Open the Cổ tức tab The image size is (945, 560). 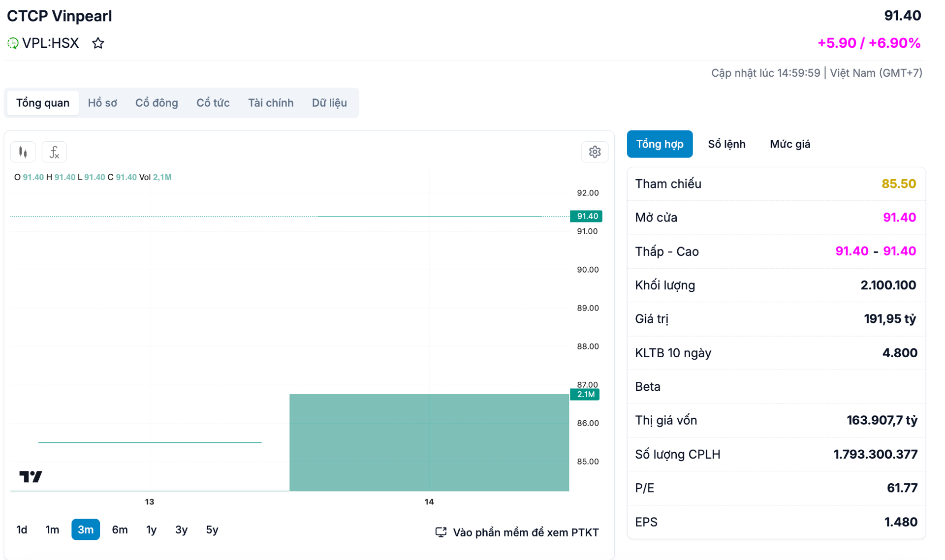click(x=213, y=103)
